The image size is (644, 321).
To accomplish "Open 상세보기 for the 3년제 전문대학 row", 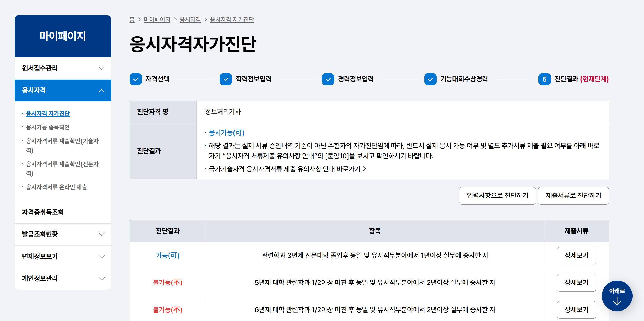I will [576, 256].
